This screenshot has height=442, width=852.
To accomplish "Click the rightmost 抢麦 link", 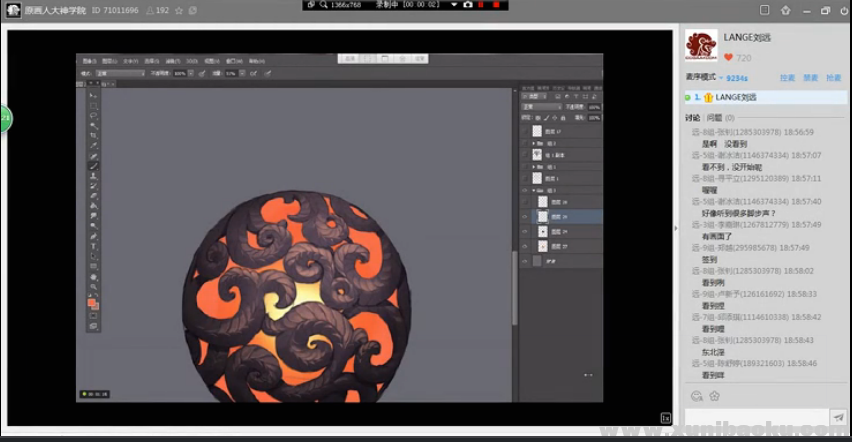I will 834,77.
